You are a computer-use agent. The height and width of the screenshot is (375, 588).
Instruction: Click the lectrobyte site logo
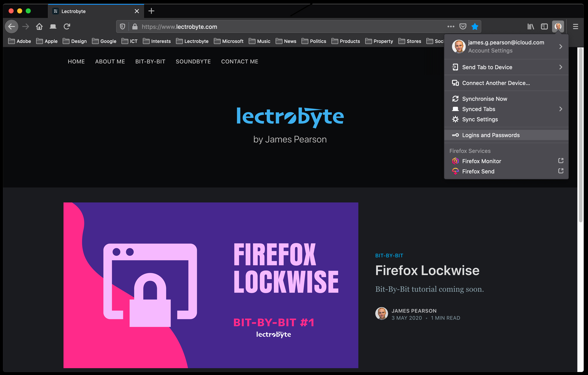click(290, 117)
